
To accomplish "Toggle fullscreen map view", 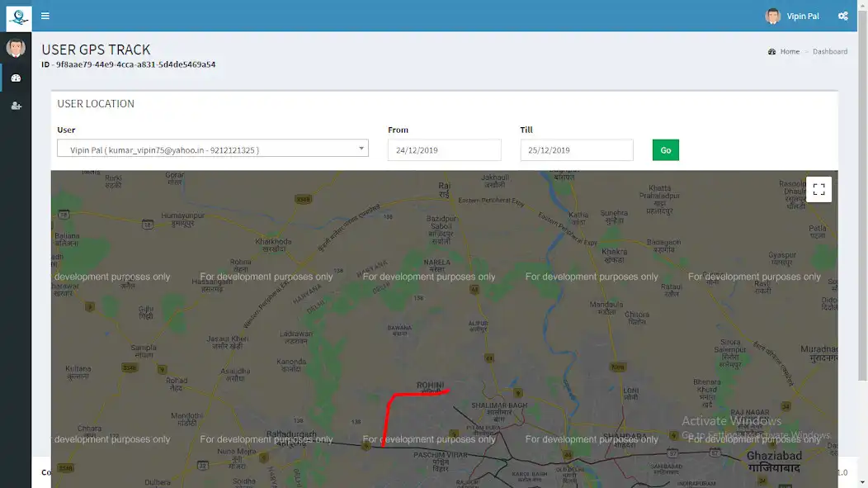I will click(818, 189).
